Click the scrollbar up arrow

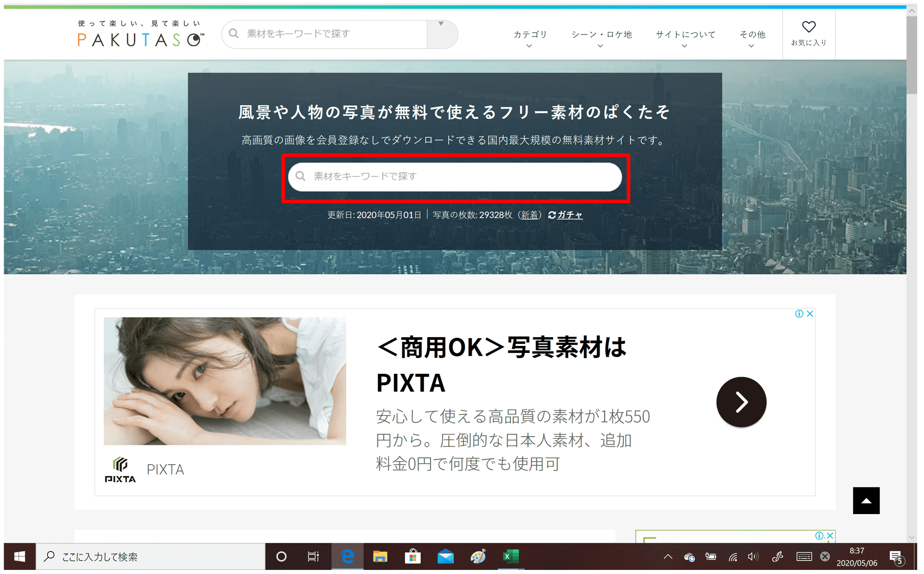[x=912, y=11]
